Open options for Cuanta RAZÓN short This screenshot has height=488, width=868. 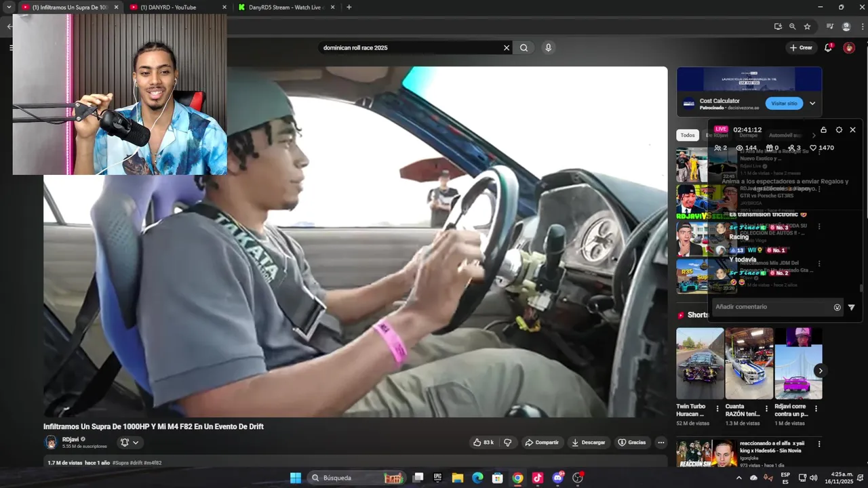coord(767,409)
